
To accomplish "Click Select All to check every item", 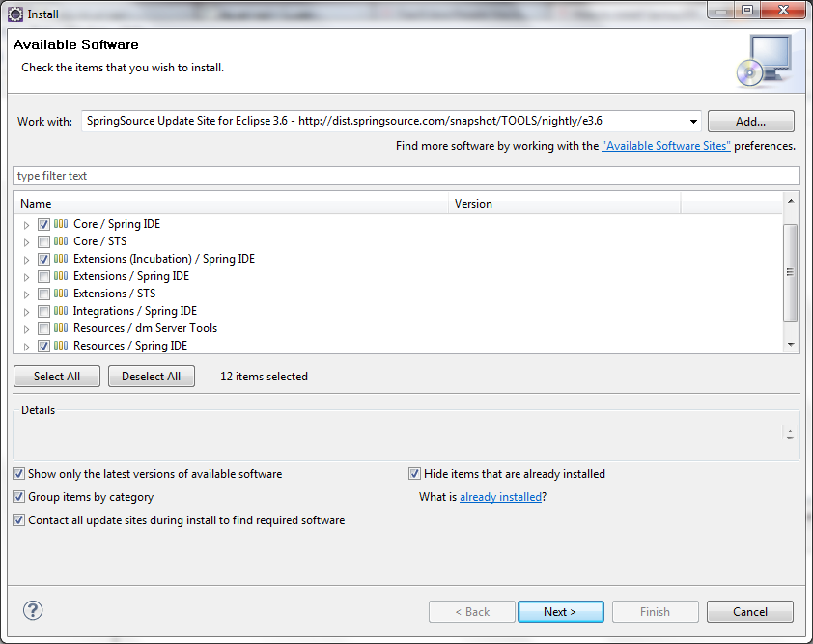I will pos(56,376).
